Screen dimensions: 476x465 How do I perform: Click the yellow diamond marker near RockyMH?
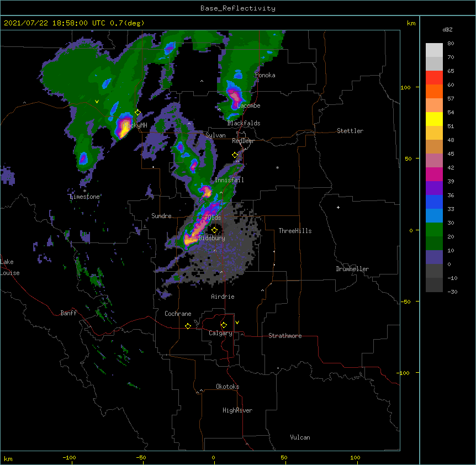pyautogui.click(x=137, y=113)
